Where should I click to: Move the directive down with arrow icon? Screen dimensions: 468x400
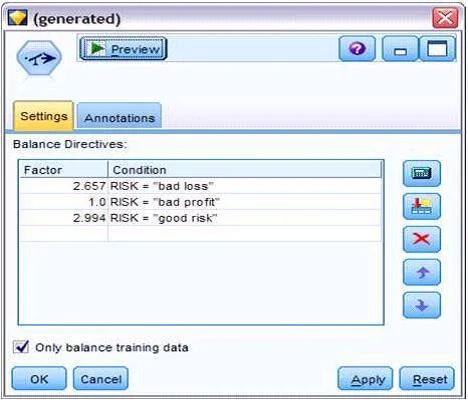pyautogui.click(x=422, y=305)
